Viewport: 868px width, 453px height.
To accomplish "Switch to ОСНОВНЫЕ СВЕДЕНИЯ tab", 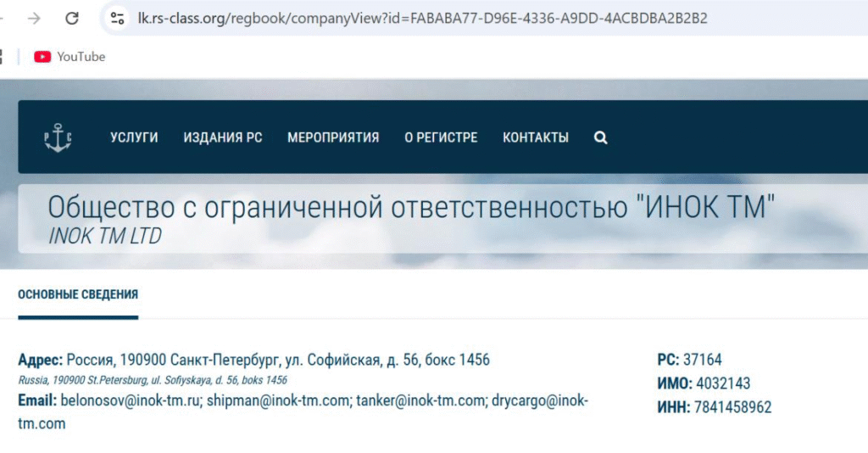I will click(78, 295).
